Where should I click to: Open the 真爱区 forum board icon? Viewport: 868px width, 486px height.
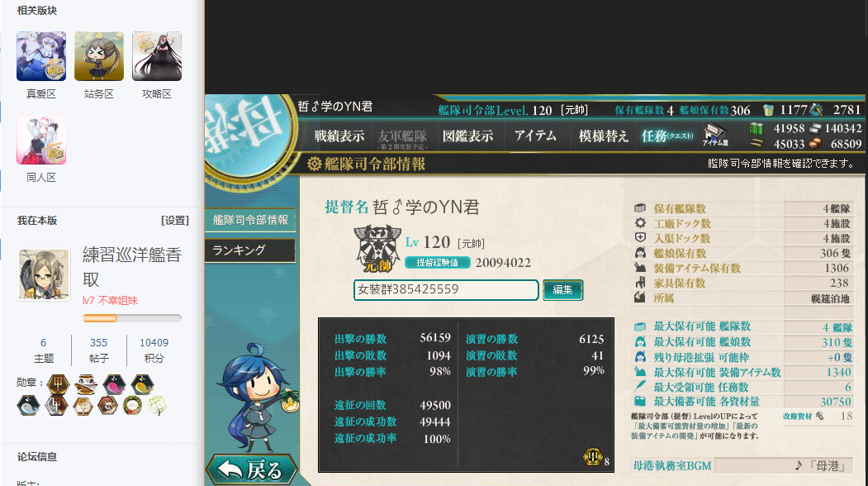pos(41,56)
